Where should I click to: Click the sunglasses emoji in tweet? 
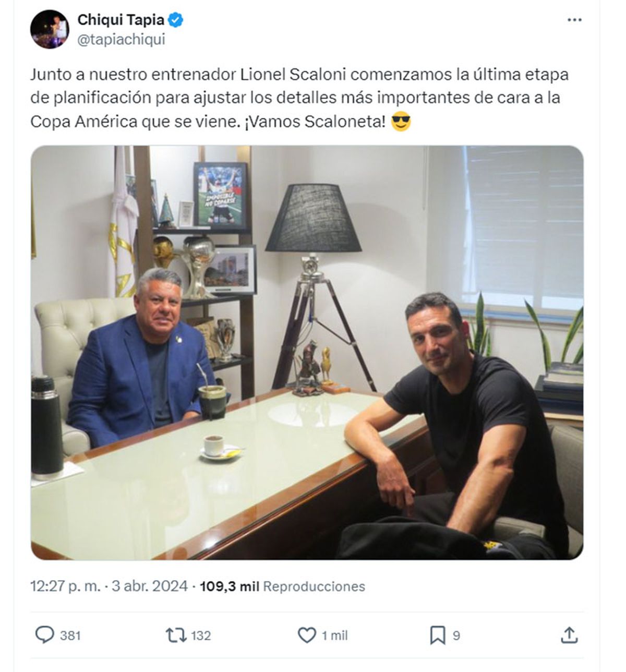(x=401, y=122)
